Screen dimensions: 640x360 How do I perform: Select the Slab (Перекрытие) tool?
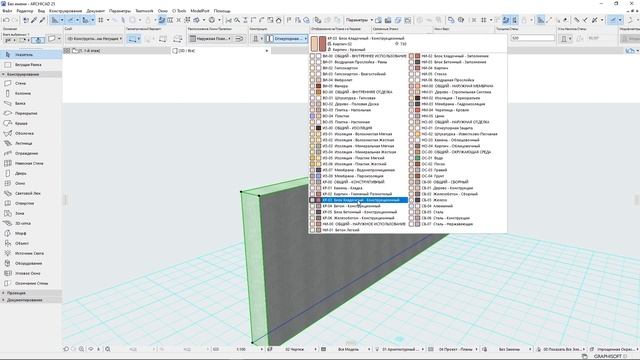31,113
